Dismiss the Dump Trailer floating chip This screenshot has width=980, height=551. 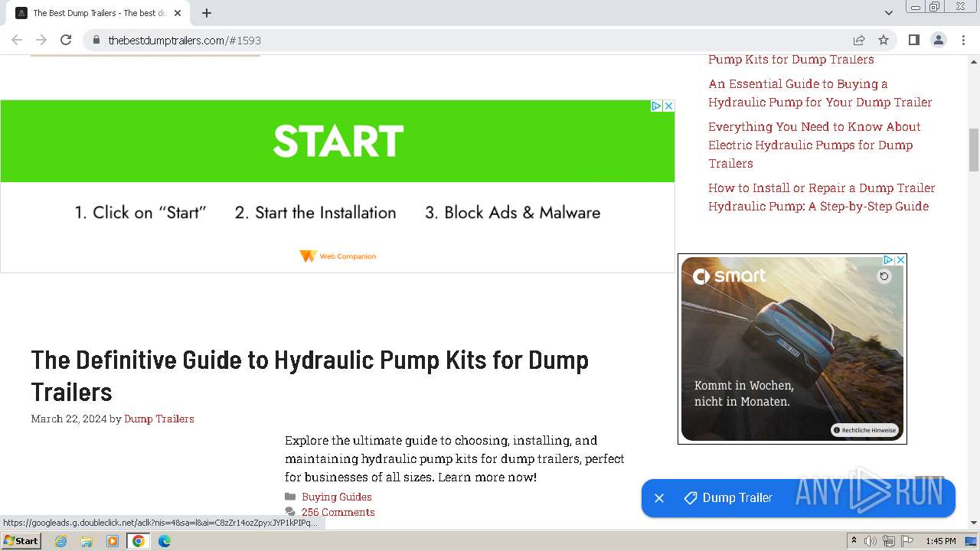click(x=659, y=498)
